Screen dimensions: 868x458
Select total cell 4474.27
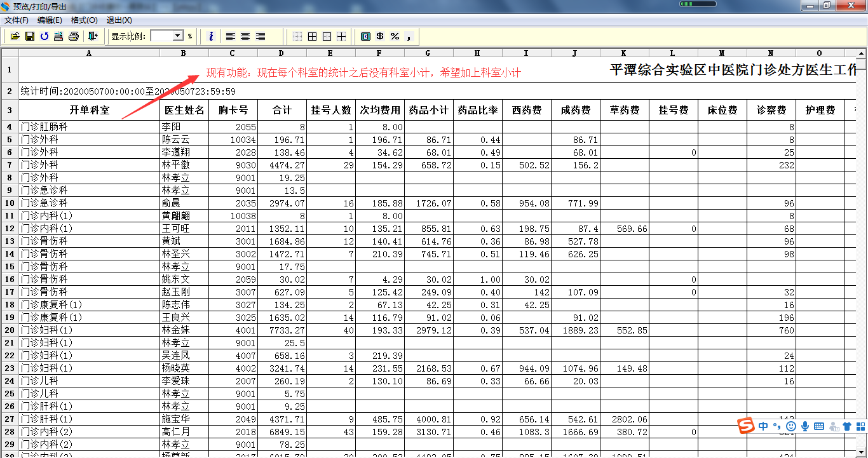coord(281,165)
